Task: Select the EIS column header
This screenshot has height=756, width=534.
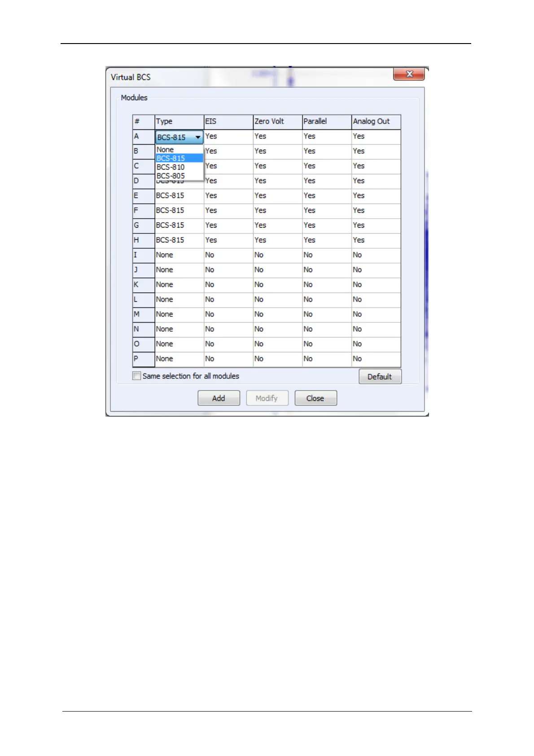Action: point(229,122)
